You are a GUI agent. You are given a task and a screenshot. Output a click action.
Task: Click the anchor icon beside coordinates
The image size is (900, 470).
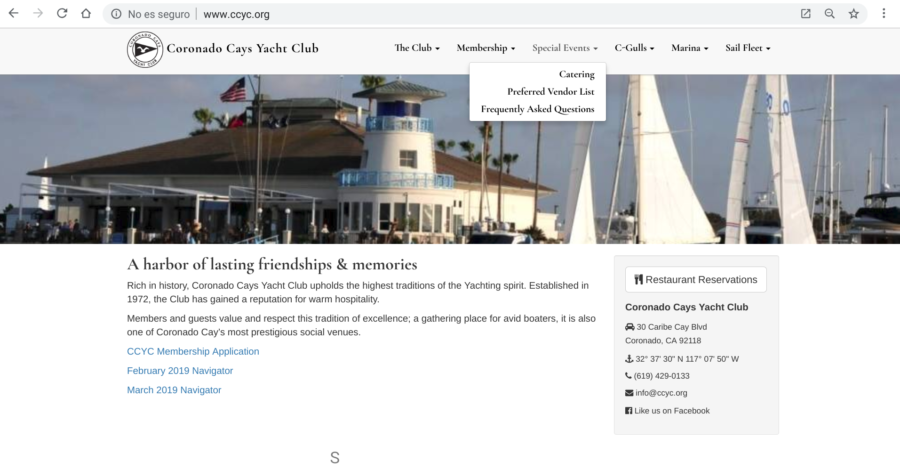point(629,359)
